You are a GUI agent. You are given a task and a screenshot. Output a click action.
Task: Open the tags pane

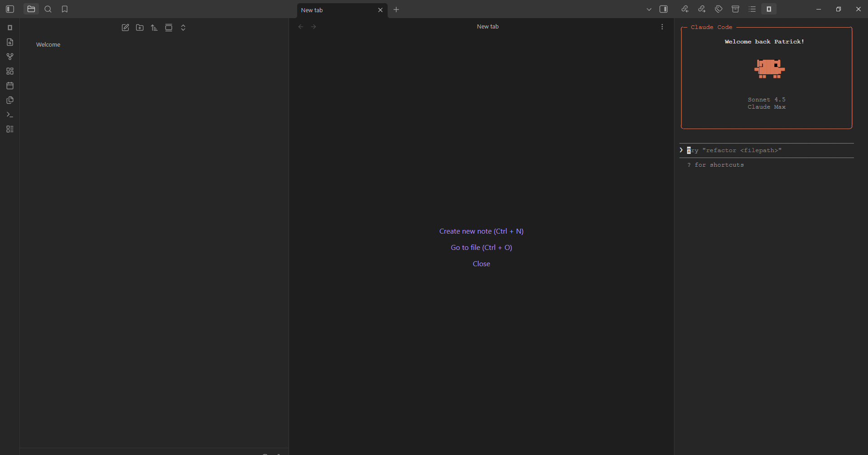(718, 9)
